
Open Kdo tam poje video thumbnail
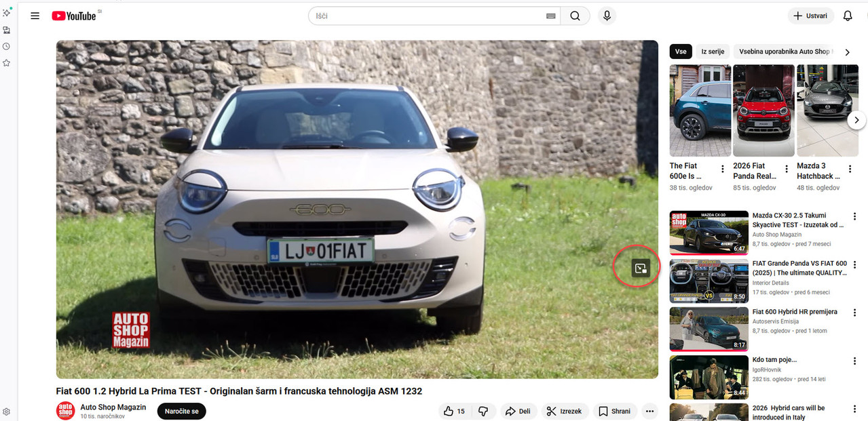(709, 377)
